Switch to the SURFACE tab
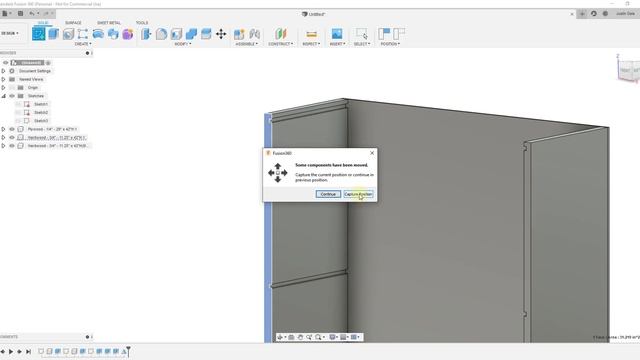Viewport: 640px width, 360px height. pyautogui.click(x=73, y=23)
